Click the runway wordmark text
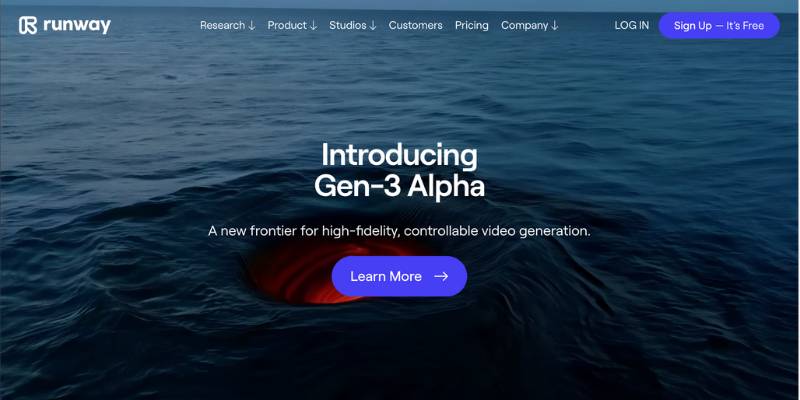Image resolution: width=800 pixels, height=400 pixels. coord(77,26)
